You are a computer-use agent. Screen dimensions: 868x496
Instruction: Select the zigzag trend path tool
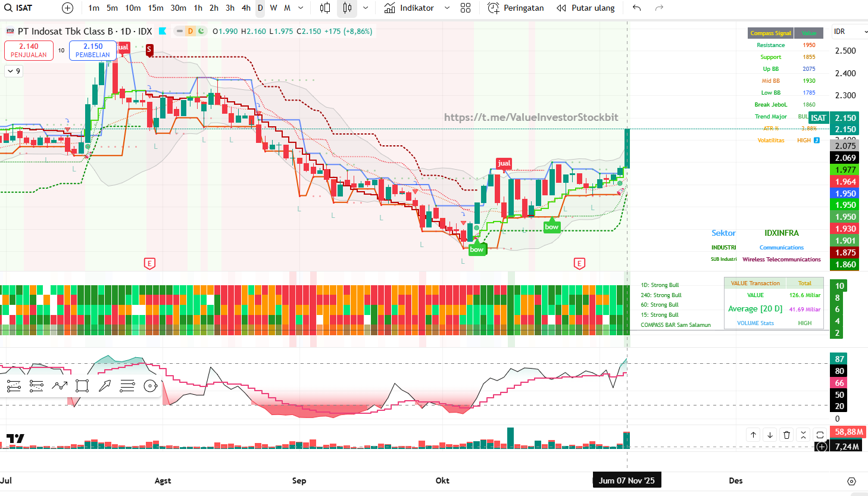[60, 386]
